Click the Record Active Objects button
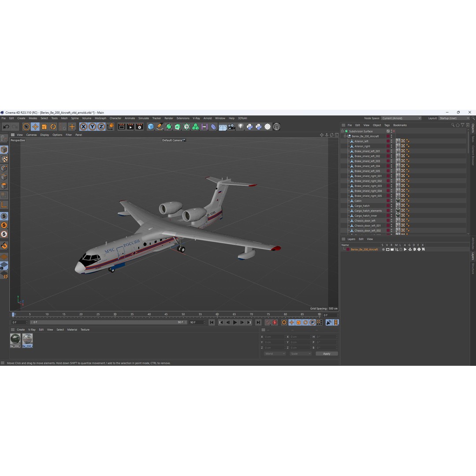The image size is (476, 476). (268, 322)
